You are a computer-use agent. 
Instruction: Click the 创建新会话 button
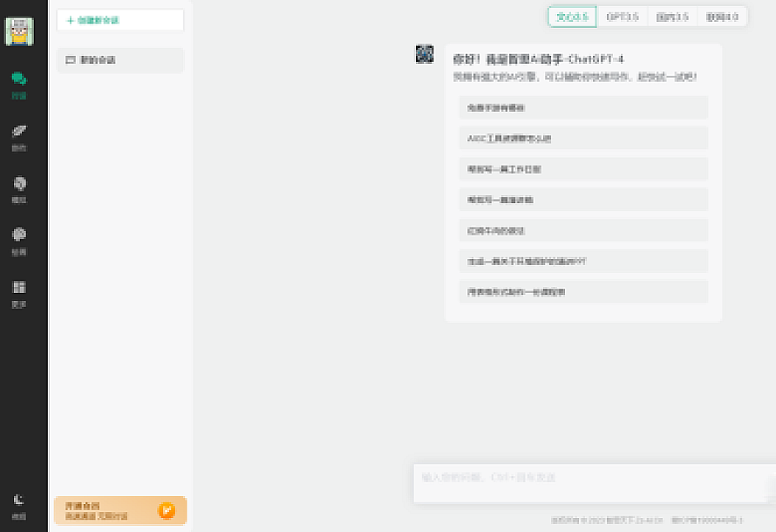point(119,19)
